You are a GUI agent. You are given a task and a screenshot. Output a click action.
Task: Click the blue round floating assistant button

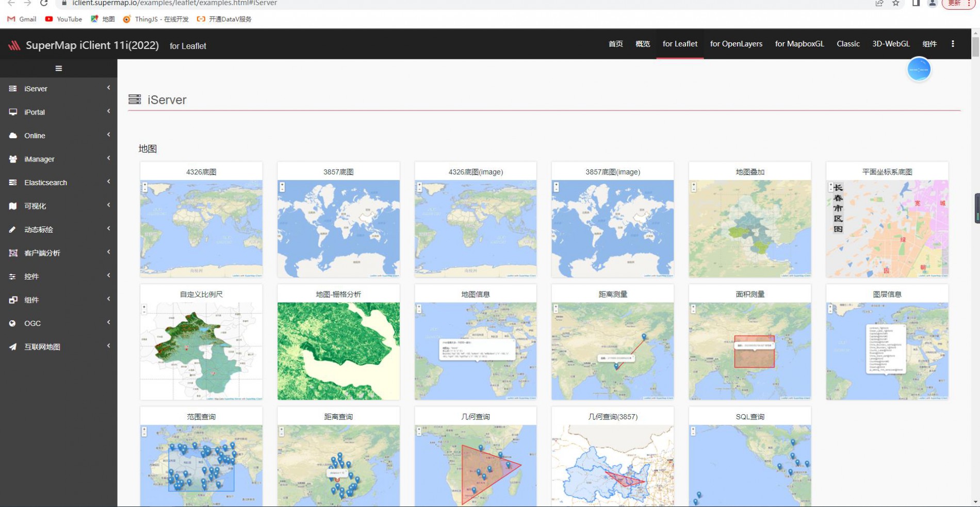point(919,69)
